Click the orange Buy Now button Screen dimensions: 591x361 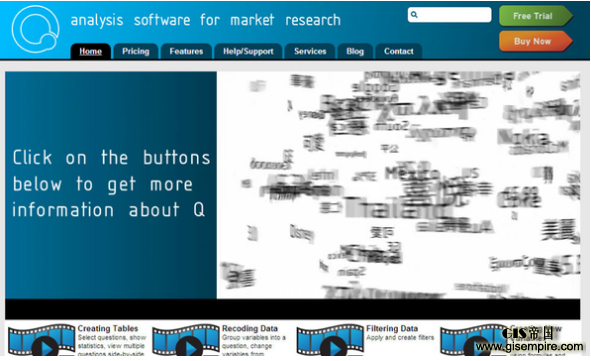(536, 41)
